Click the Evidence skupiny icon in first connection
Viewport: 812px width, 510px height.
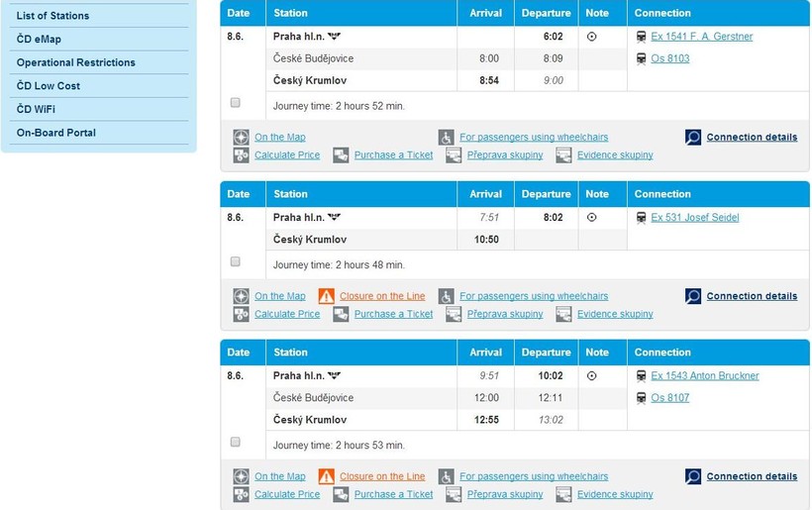563,155
